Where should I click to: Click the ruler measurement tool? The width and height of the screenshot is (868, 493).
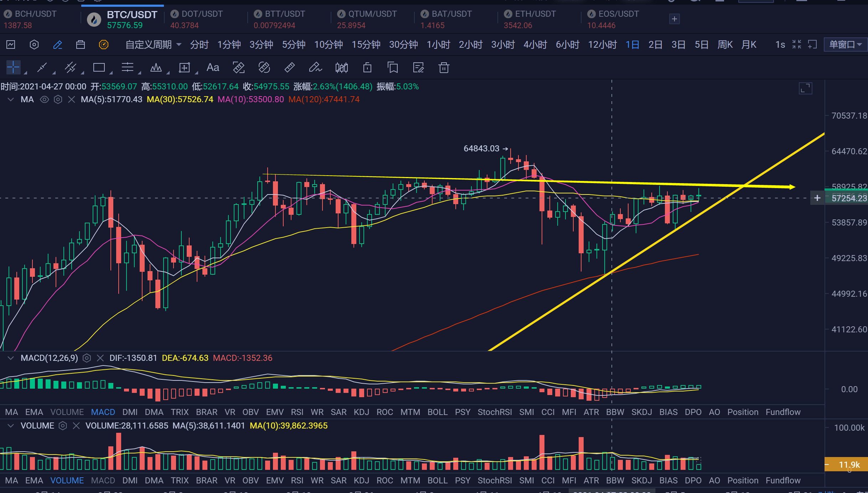(x=289, y=67)
